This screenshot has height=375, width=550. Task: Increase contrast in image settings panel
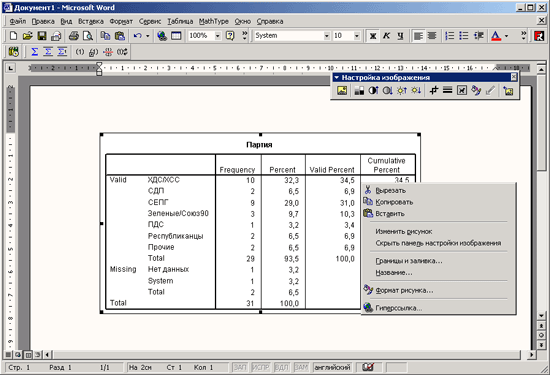pyautogui.click(x=373, y=91)
